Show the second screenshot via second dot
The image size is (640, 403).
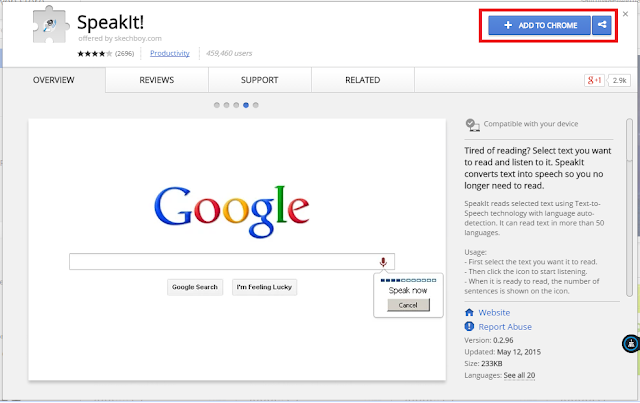227,105
